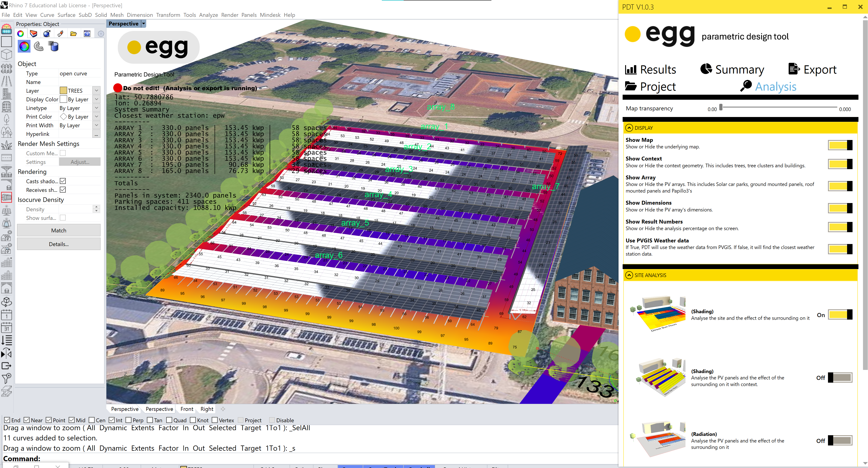Image resolution: width=868 pixels, height=468 pixels.
Task: Click the box/cube icon in left sidebar
Action: pos(6,55)
